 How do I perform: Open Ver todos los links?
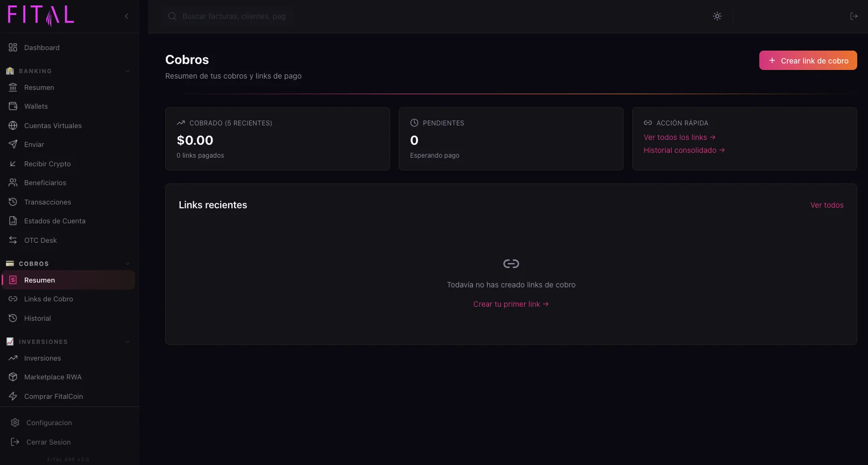tap(679, 137)
